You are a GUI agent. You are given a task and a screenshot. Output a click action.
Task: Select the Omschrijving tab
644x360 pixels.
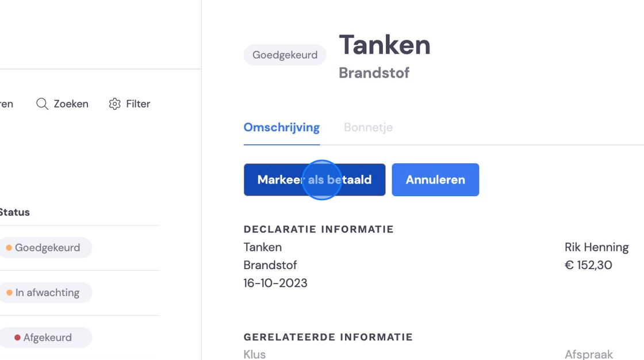tap(282, 128)
